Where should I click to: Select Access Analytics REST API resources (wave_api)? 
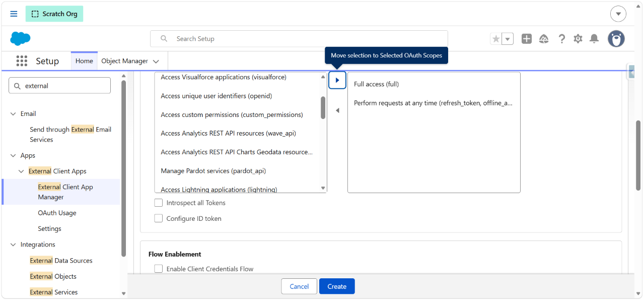[237, 134]
